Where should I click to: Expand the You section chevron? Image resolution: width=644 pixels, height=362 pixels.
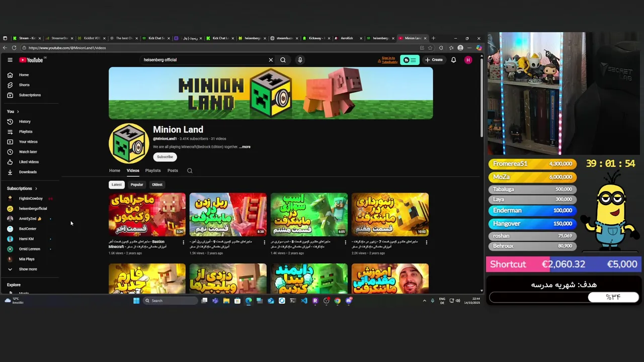[x=18, y=112]
